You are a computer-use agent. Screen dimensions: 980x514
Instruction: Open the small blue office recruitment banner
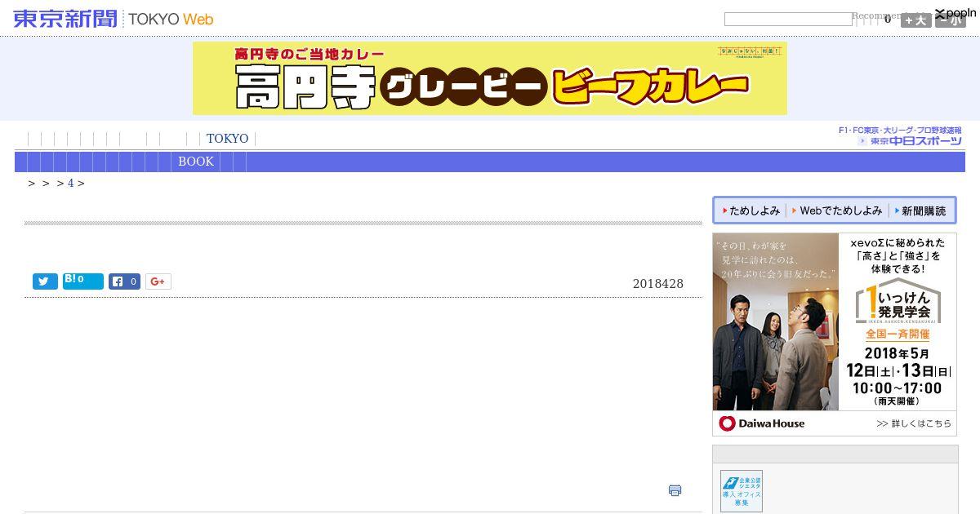(742, 491)
